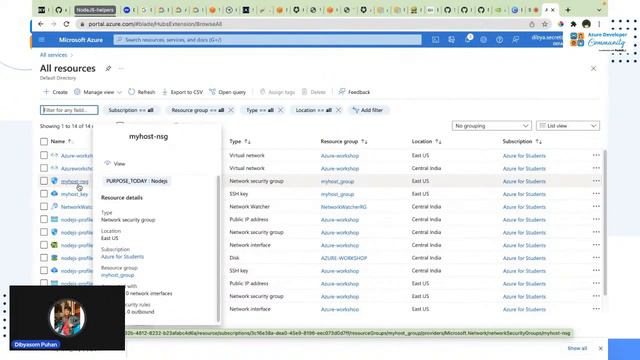Click the Feedback toolbar command
This screenshot has width=640, height=360.
point(354,92)
